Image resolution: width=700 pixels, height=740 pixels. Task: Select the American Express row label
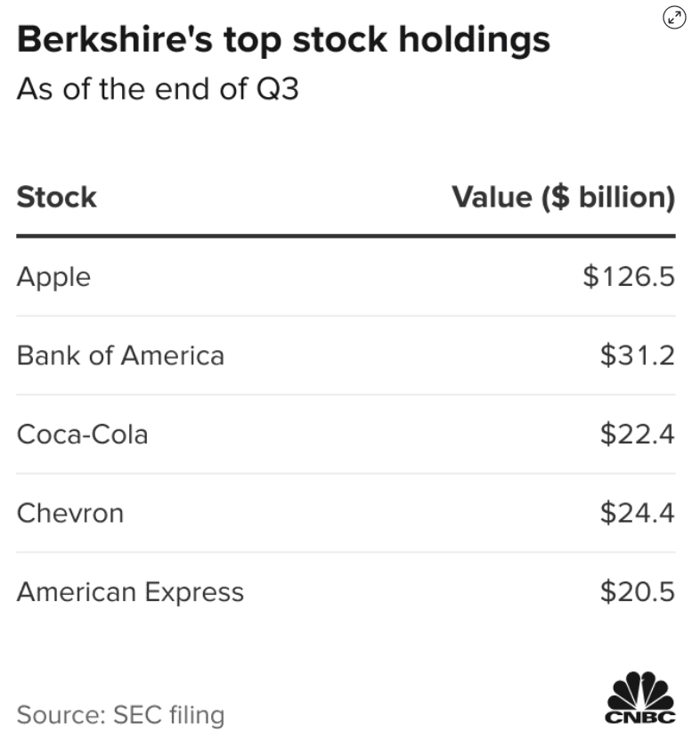point(130,592)
